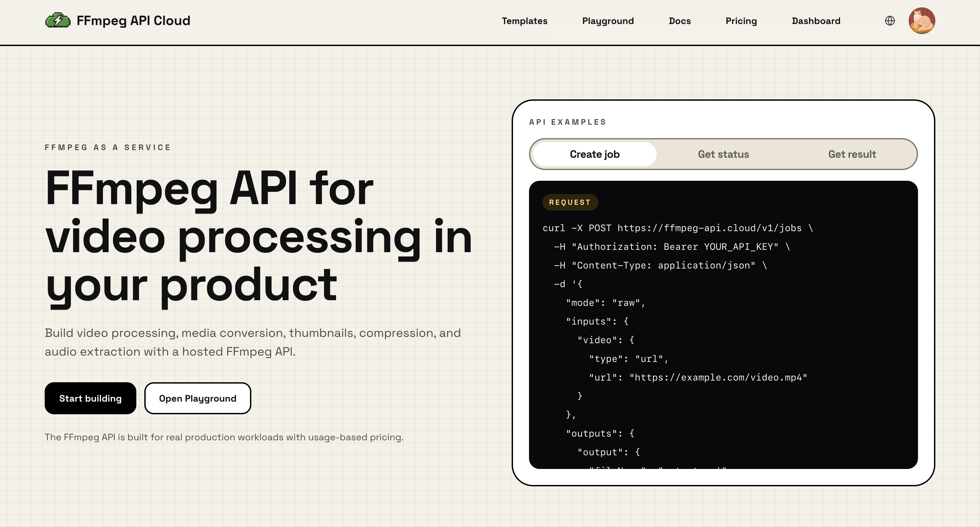Open the Docs page from navigation
This screenshot has height=527, width=980.
pos(680,21)
